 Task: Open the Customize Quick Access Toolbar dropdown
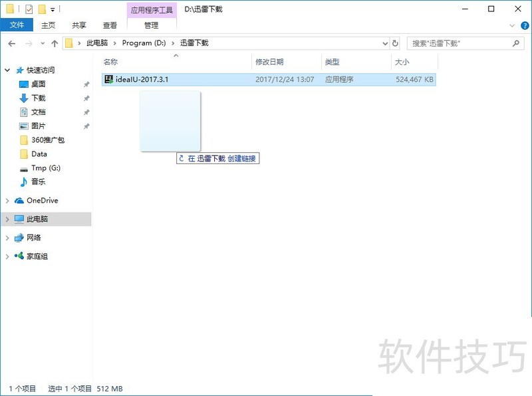click(x=53, y=9)
